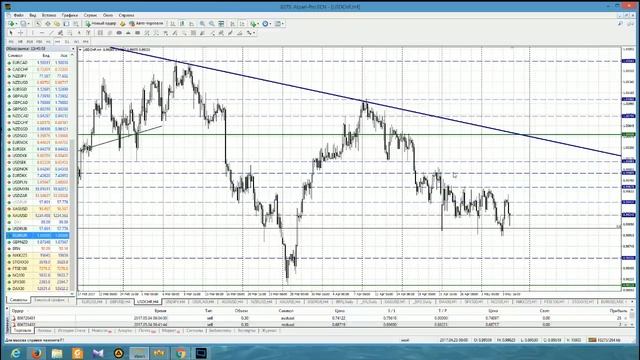Click the connection status indicator in status bar
640x360 pixels.
click(604, 340)
